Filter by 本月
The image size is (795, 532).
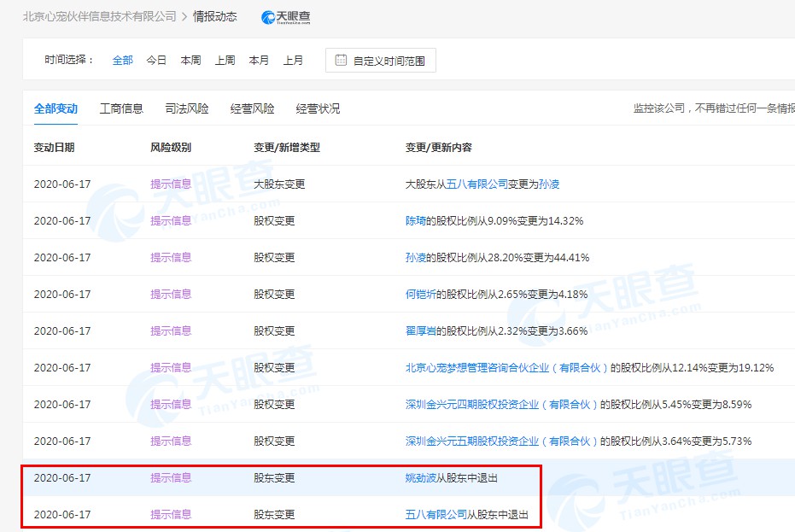click(x=259, y=61)
